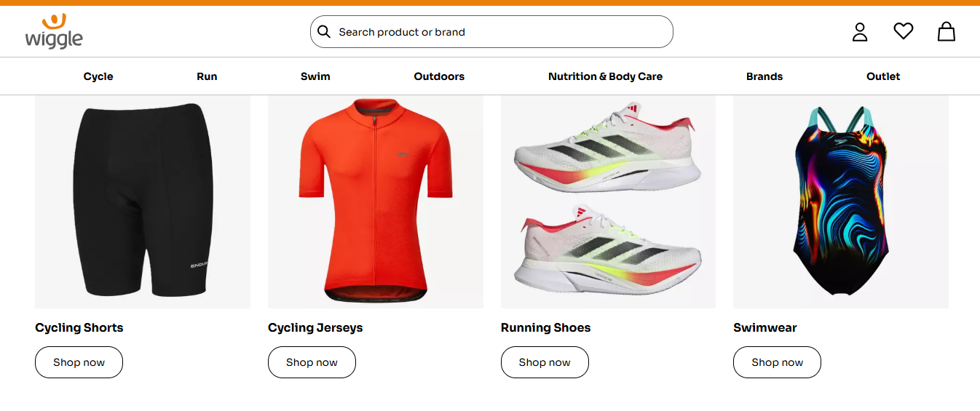Click the search magnifier icon
This screenshot has width=980, height=411.
[x=324, y=32]
